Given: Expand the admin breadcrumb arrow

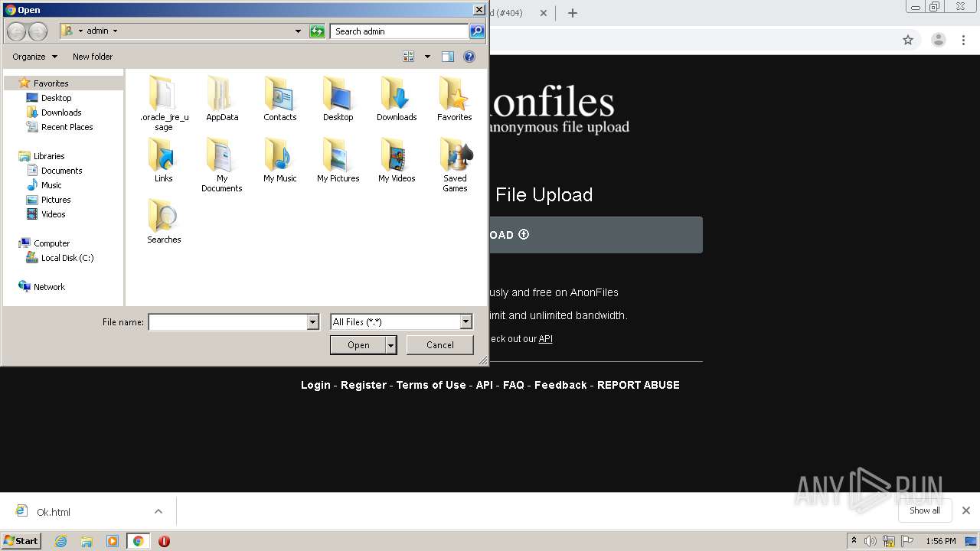Looking at the screenshot, I should (116, 31).
